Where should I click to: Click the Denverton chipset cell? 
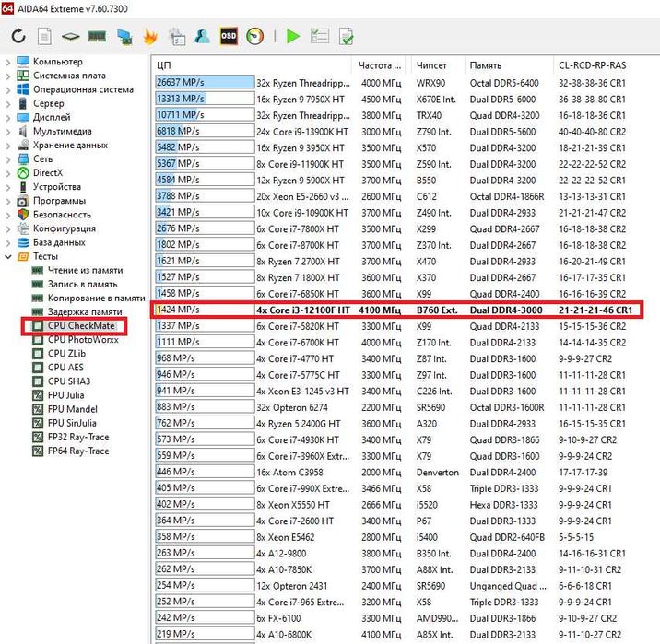[x=437, y=473]
